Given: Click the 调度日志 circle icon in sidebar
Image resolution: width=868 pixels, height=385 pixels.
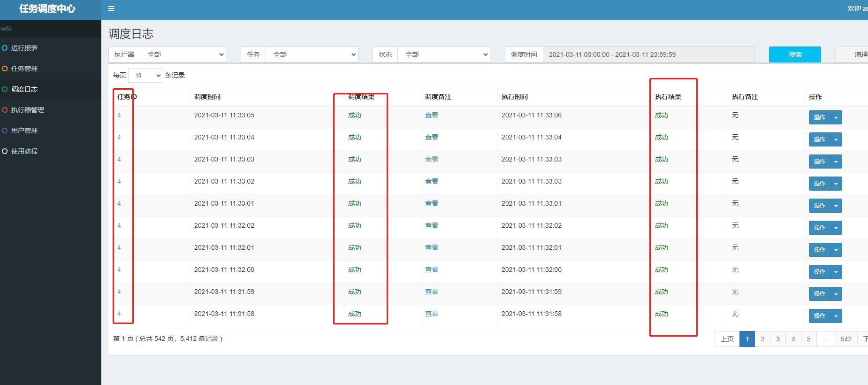Looking at the screenshot, I should point(5,89).
